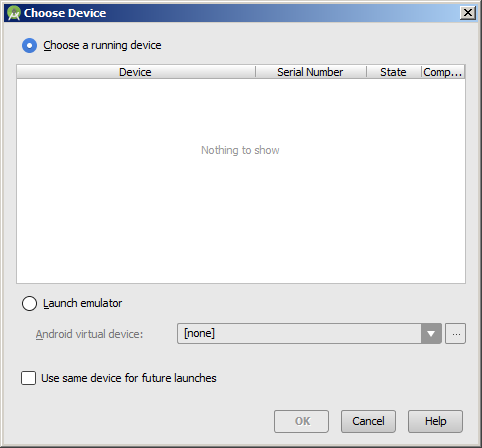Click the Cancel button

click(368, 421)
